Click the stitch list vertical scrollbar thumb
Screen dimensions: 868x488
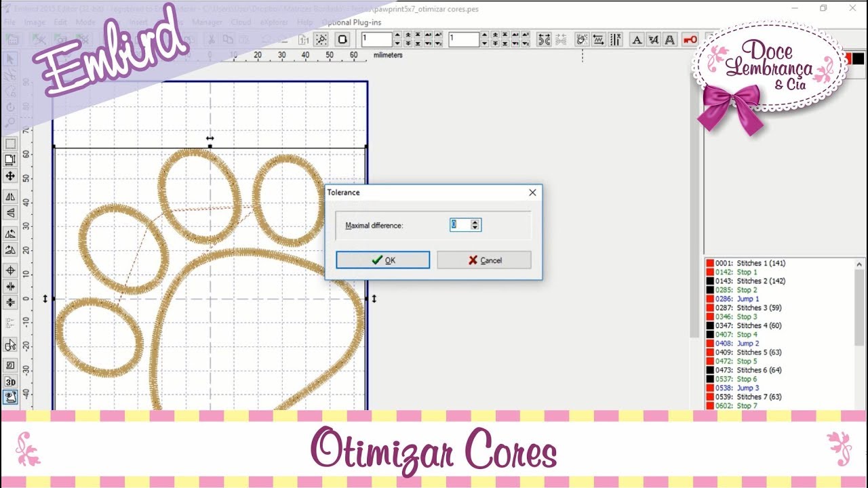(x=860, y=308)
